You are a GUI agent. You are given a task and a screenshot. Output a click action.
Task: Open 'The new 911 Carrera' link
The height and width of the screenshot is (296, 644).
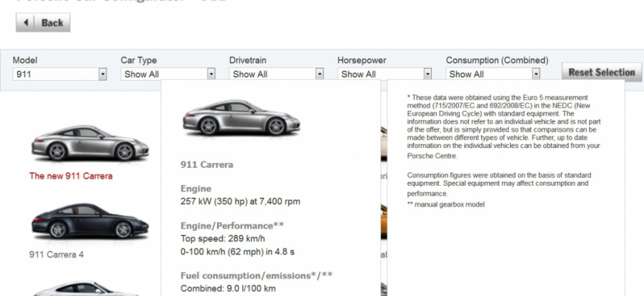point(70,176)
